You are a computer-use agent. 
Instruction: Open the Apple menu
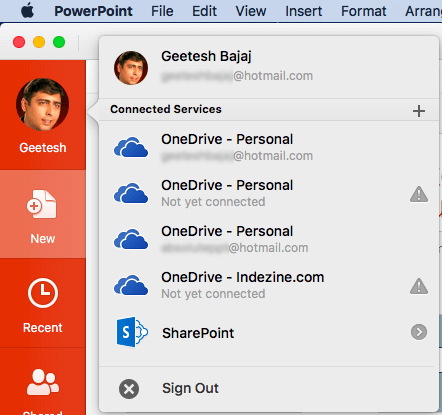point(28,11)
